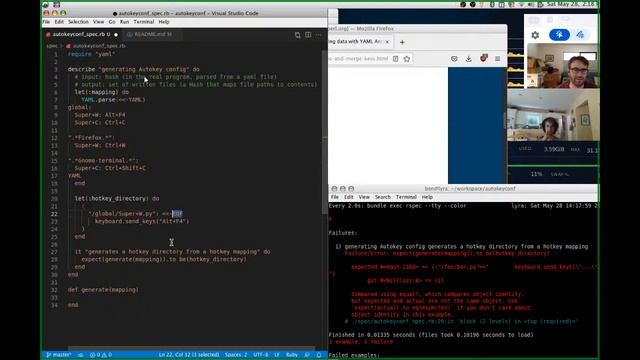Open the File menu in VS Code
640x360 pixels.
46,22
